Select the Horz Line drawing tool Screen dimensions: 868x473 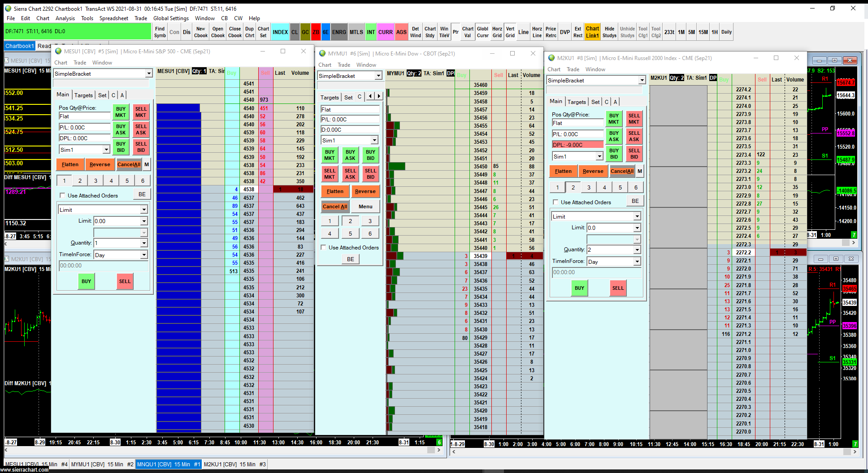point(537,32)
